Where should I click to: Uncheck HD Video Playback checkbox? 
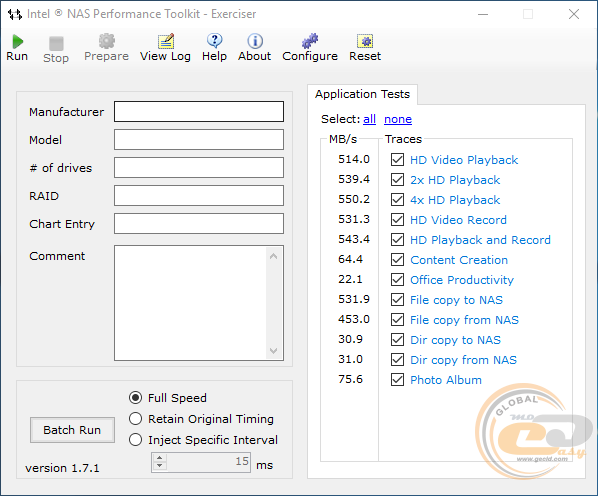click(x=397, y=159)
